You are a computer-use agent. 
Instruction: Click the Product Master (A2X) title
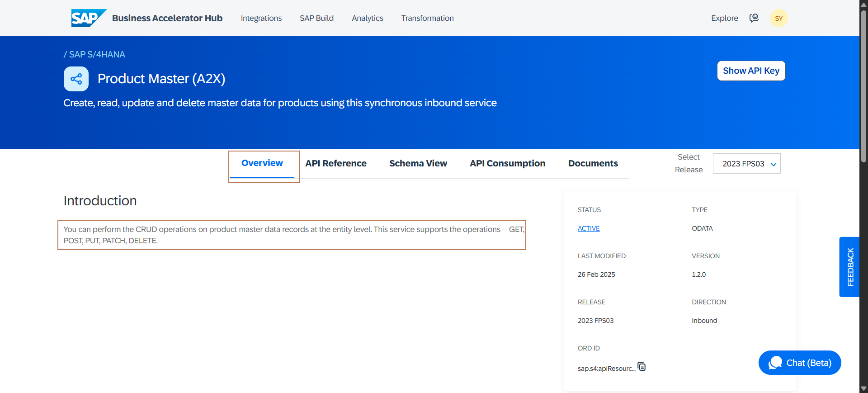[161, 79]
